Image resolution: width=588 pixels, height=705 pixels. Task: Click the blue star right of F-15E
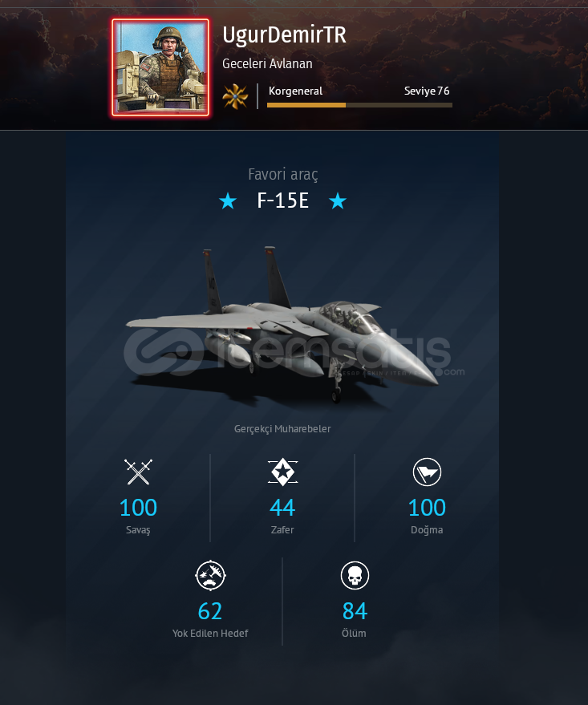[x=338, y=201]
